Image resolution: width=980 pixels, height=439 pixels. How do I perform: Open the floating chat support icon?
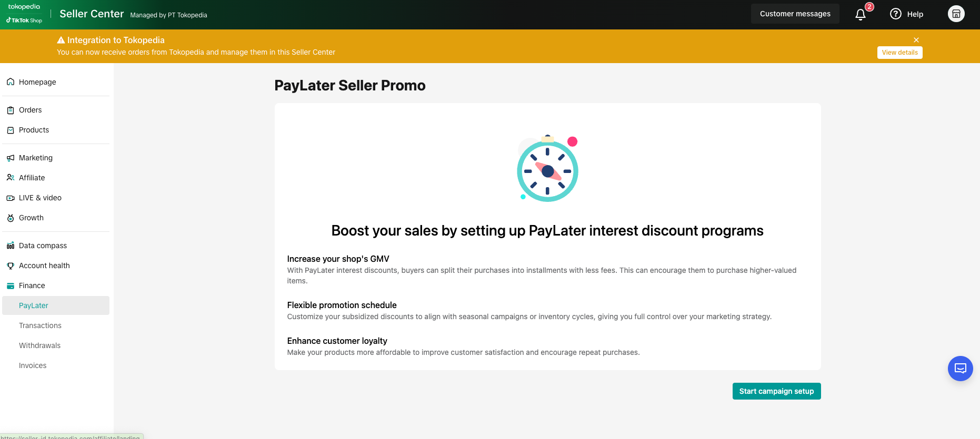[x=960, y=369]
